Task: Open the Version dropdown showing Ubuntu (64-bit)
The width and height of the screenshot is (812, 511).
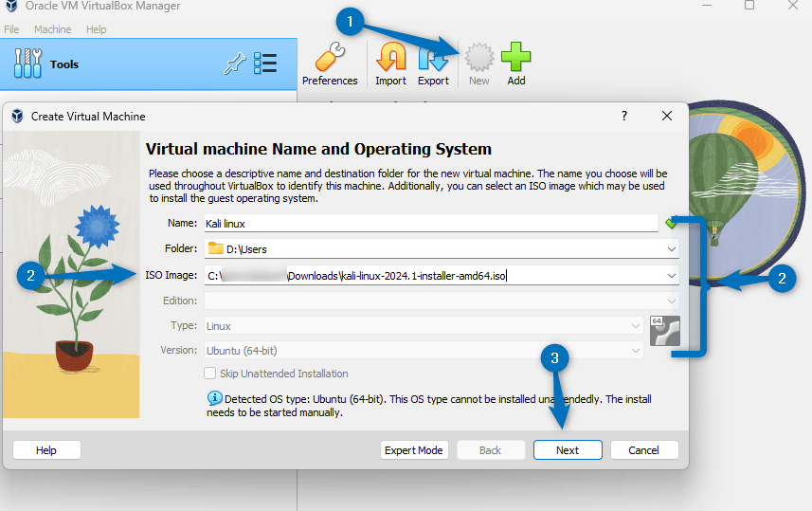Action: pyautogui.click(x=424, y=351)
